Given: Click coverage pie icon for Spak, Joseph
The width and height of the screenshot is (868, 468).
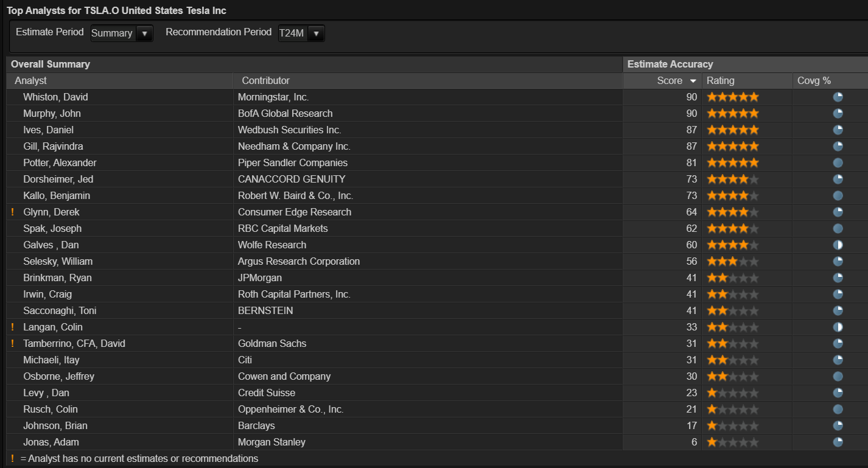Looking at the screenshot, I should coord(838,228).
